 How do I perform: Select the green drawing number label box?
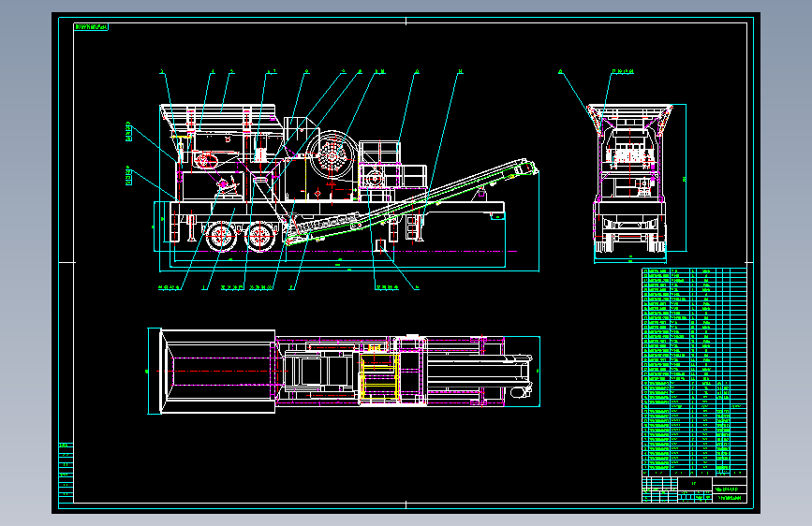click(x=91, y=26)
